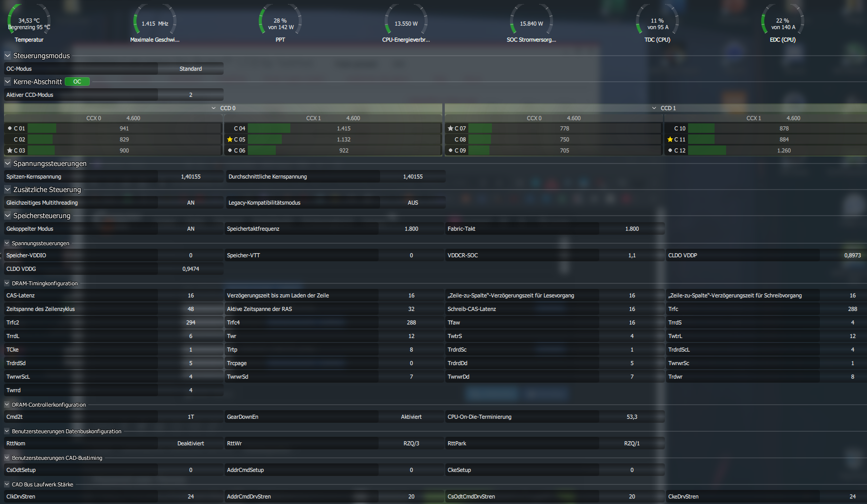Click the dot marker on core C 06
The width and height of the screenshot is (867, 504).
[x=230, y=150]
